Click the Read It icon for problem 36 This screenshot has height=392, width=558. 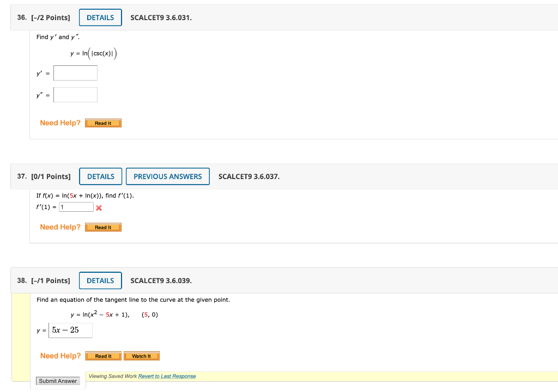point(103,122)
